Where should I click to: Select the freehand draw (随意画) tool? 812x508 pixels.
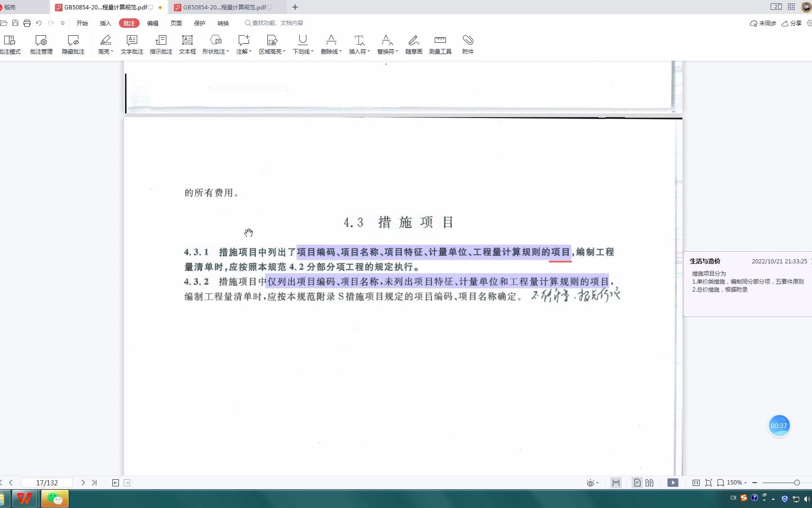click(414, 45)
